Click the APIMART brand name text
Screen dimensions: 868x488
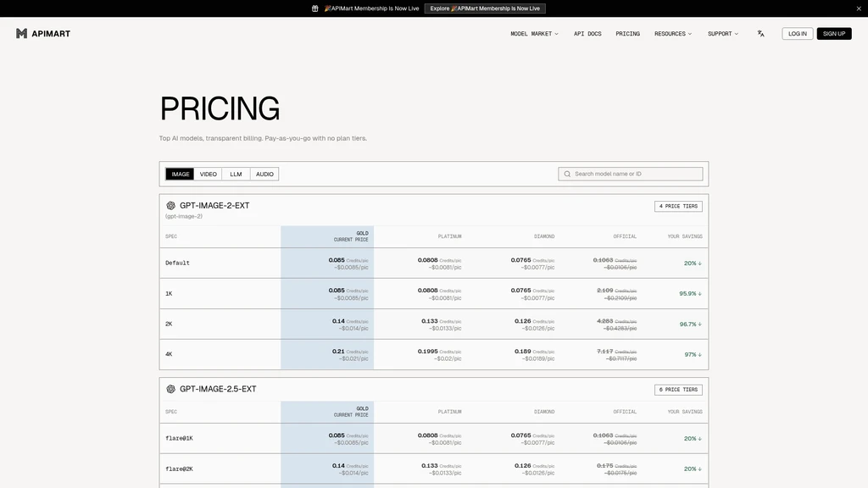click(x=51, y=34)
